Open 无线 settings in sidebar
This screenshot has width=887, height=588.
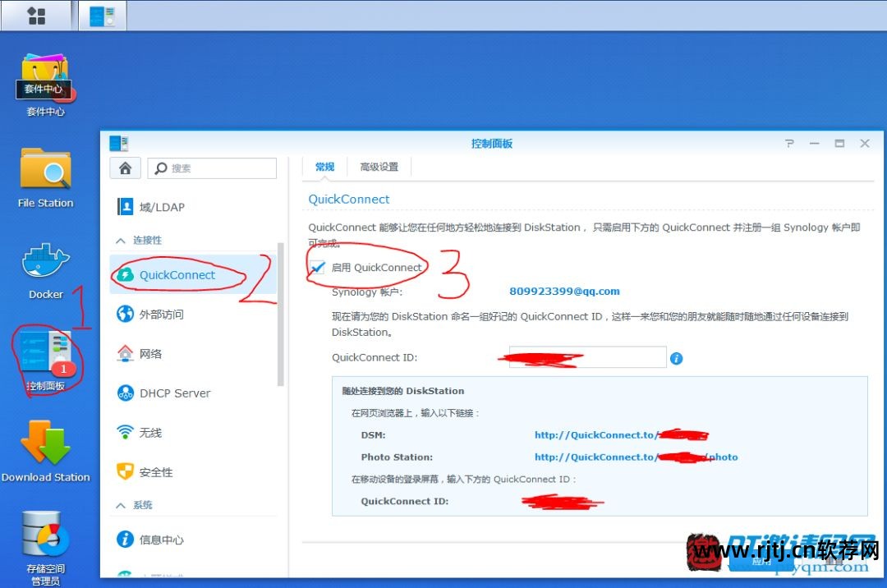[192, 433]
